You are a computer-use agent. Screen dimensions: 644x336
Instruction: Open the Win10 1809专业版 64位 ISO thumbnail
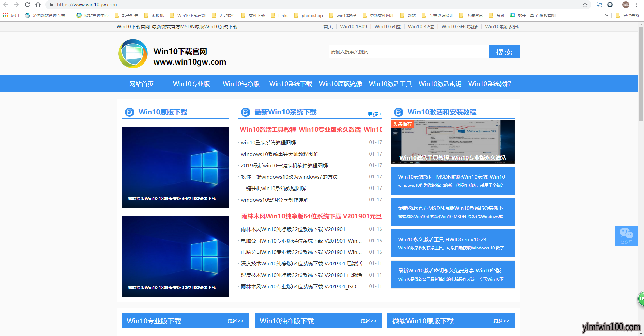[176, 167]
